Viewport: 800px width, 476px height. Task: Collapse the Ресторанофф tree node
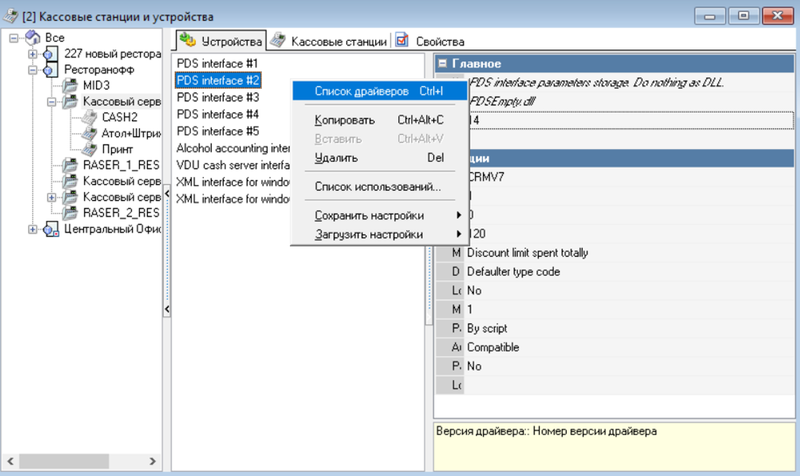point(33,69)
